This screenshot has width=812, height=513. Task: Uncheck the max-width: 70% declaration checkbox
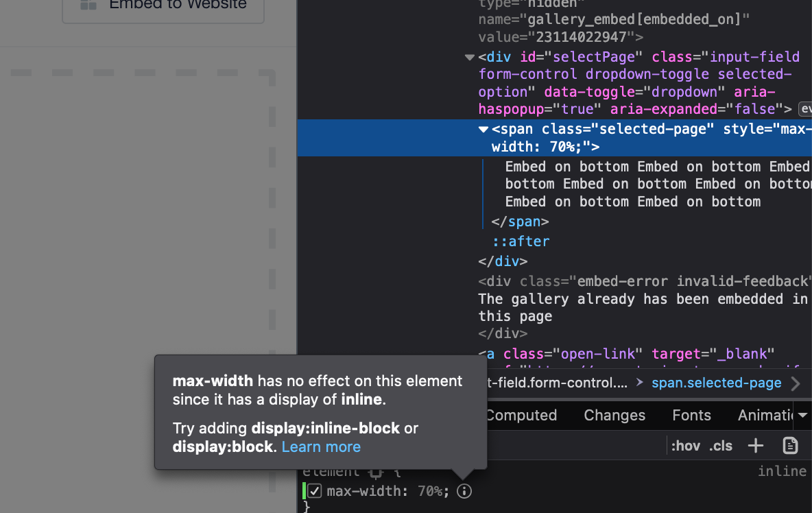(x=315, y=491)
